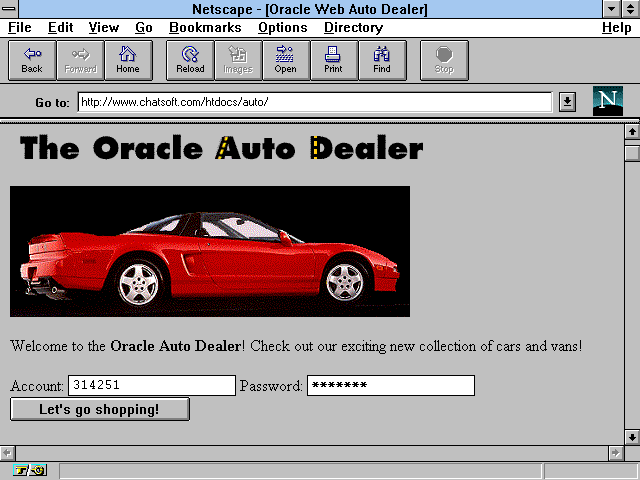Expand the Go to URL history dropdown
Viewport: 640px width, 480px height.
(567, 102)
